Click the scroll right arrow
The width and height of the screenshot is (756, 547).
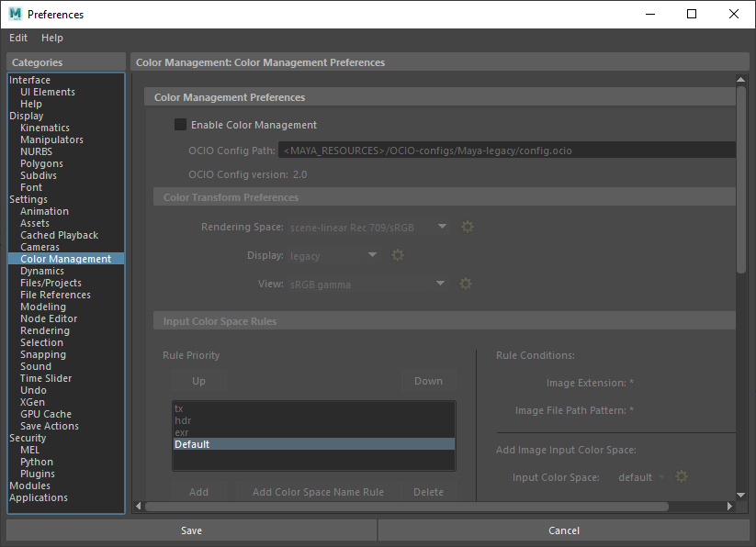tap(730, 506)
